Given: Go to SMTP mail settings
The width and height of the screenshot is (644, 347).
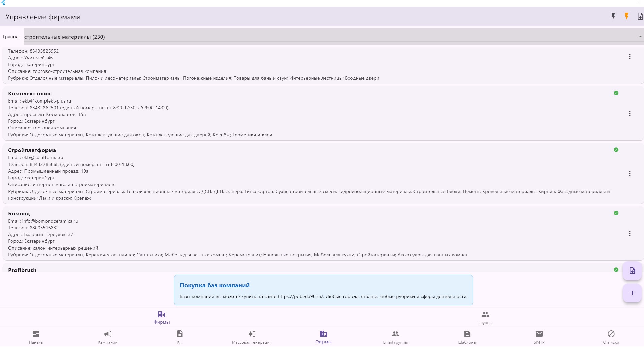Looking at the screenshot, I should [x=539, y=337].
